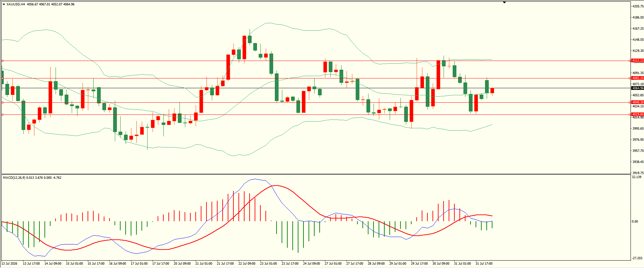Select the red price label 4019.60

click(x=638, y=114)
